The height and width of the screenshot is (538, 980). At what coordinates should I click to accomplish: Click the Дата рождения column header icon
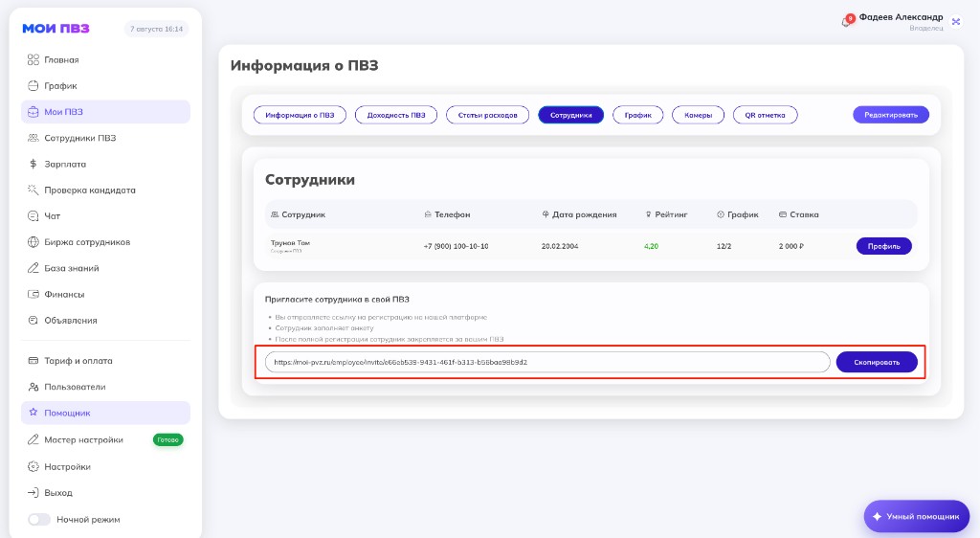point(546,214)
